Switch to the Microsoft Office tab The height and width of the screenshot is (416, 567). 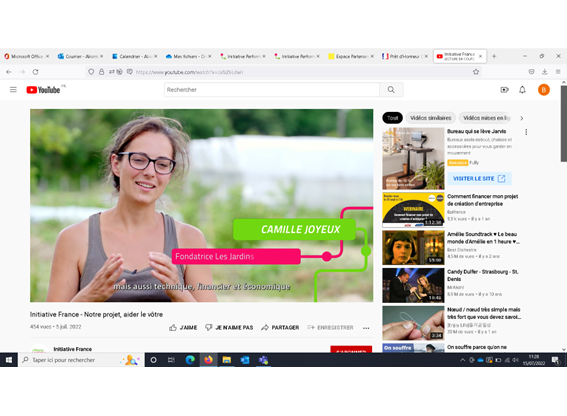[26, 56]
